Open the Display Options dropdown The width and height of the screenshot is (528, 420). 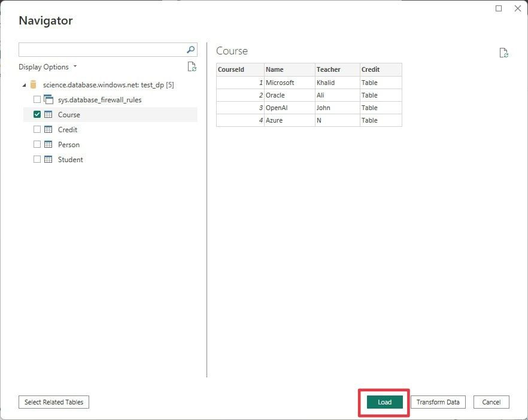click(48, 67)
